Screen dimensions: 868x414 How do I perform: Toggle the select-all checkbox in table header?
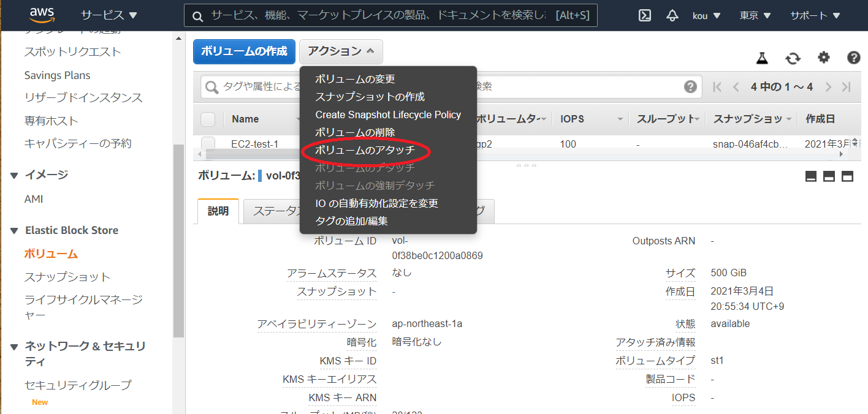point(208,119)
